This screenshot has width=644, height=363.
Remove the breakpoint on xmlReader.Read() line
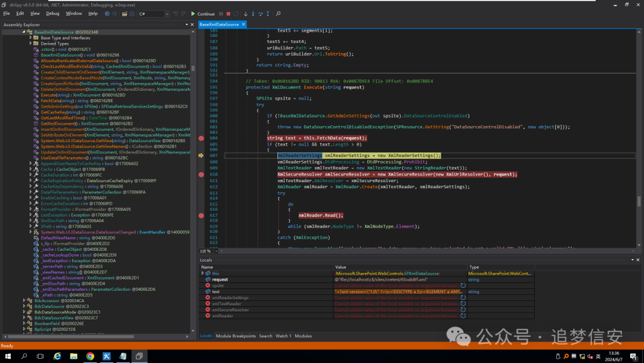(x=201, y=215)
